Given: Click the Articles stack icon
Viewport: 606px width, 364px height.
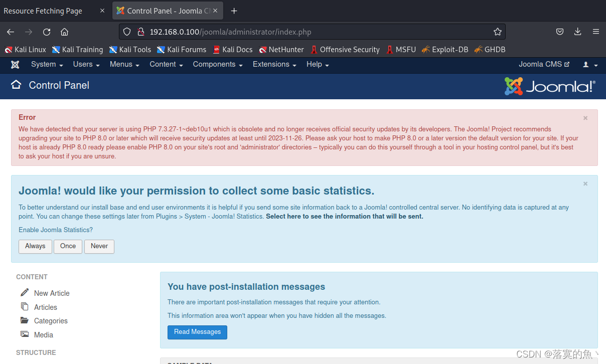Looking at the screenshot, I should (25, 306).
